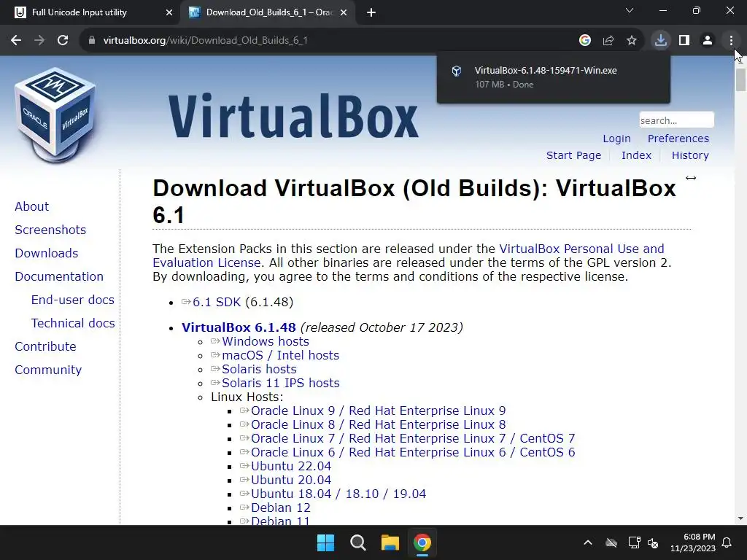Share this page via share icon
Screen dimensions: 747x560
[608, 41]
